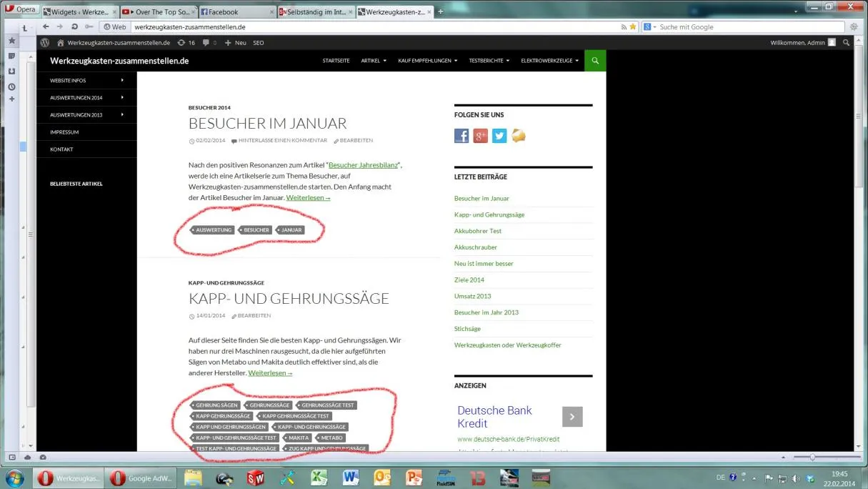Open the Opera main menu button

tap(22, 10)
